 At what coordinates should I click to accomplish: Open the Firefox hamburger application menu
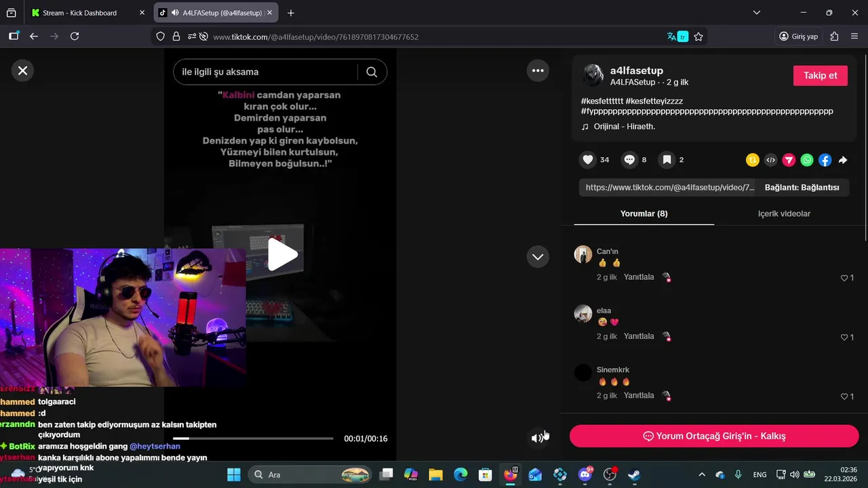[x=854, y=37]
